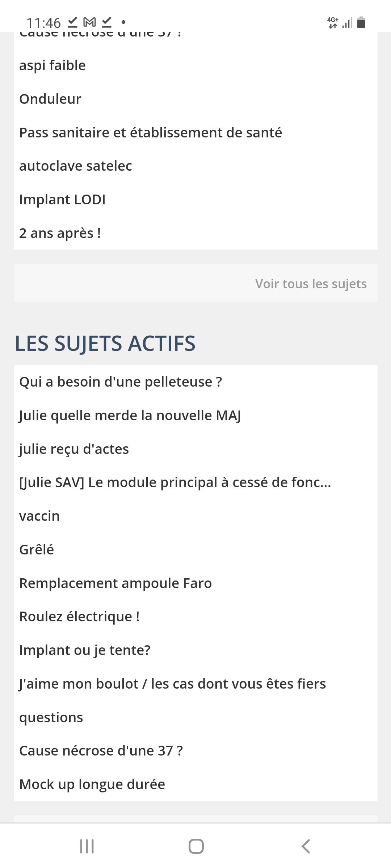This screenshot has height=868, width=391.
Task: Open 'Implant ou je tente?' topic
Action: point(85,650)
